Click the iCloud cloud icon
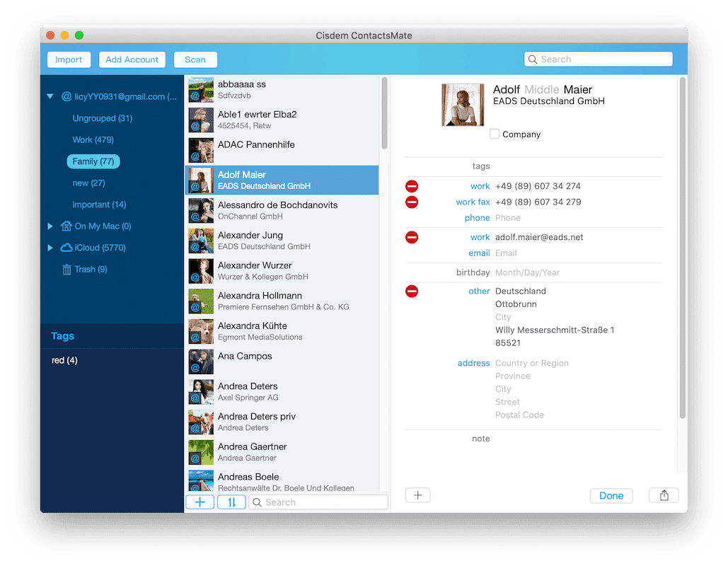Viewport: 728px width, 566px height. [67, 248]
